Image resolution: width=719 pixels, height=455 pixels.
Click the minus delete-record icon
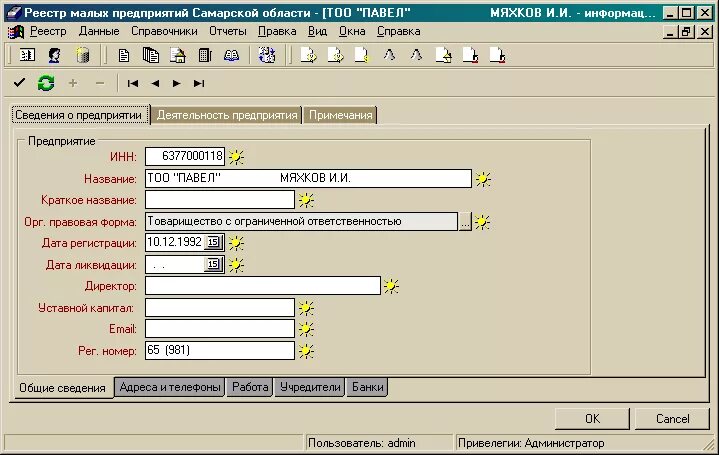[100, 83]
